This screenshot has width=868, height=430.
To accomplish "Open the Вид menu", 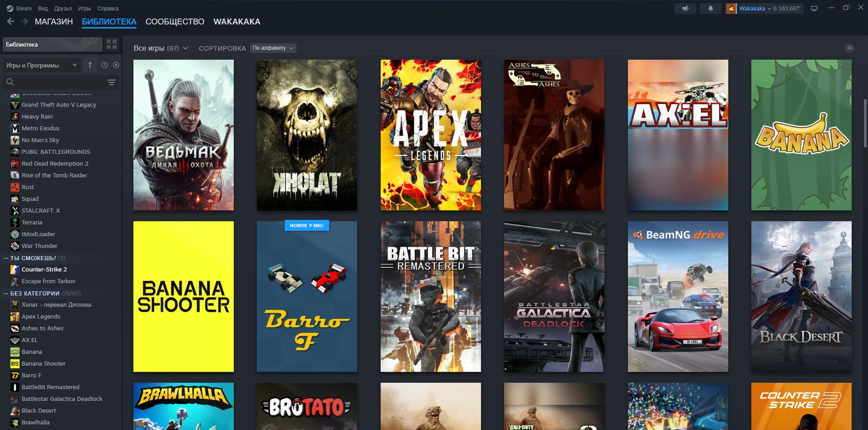I will coord(43,8).
